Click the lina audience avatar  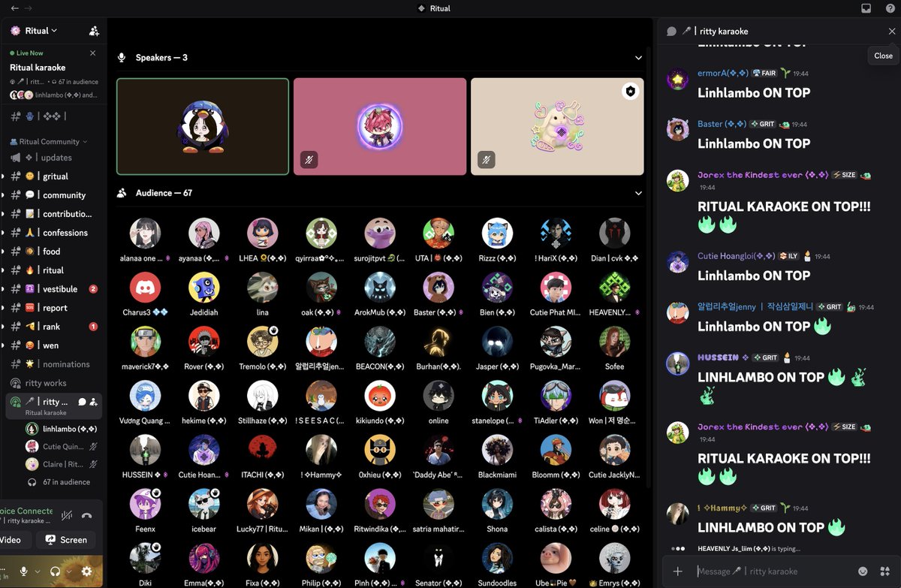pyautogui.click(x=262, y=288)
